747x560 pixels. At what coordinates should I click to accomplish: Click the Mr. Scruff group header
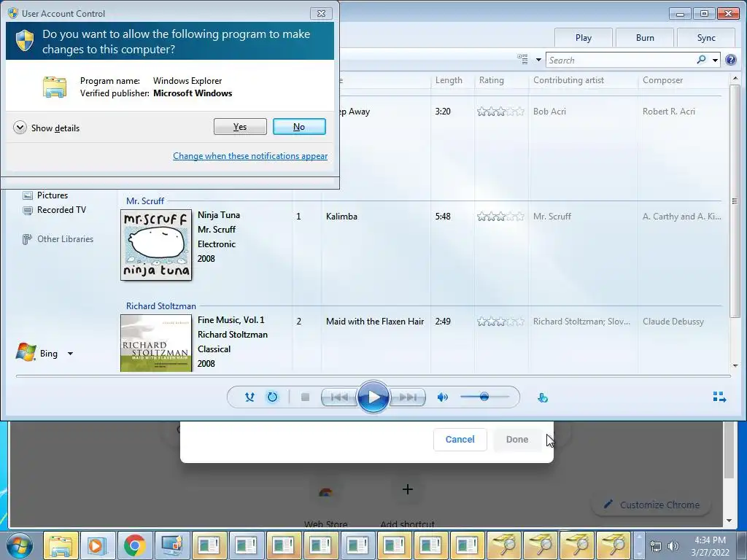145,201
